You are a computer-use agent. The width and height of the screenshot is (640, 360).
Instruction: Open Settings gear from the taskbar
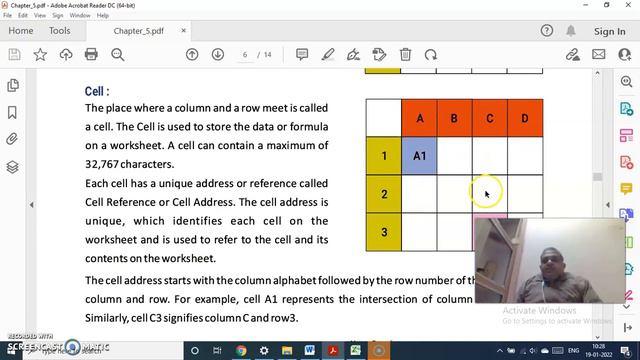264,351
